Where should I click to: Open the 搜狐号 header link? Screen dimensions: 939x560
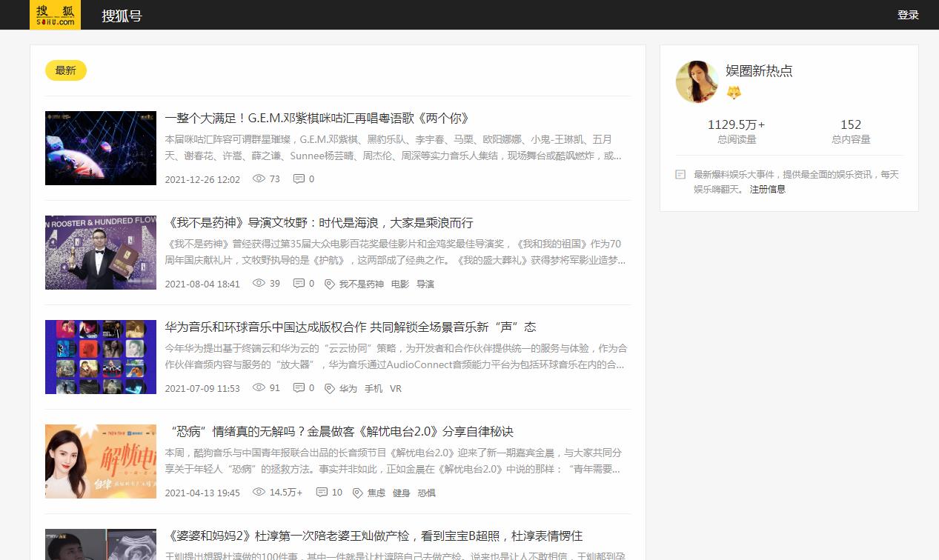tap(122, 16)
